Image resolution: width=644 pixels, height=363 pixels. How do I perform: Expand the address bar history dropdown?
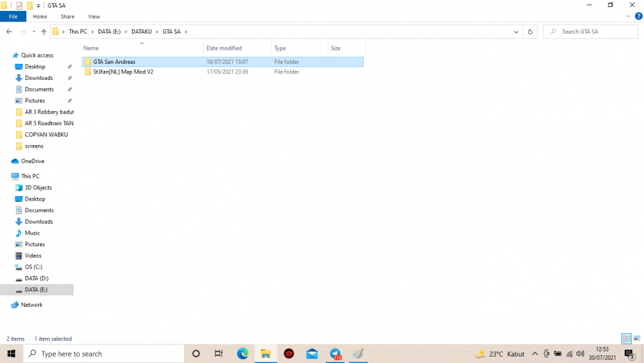click(x=516, y=32)
